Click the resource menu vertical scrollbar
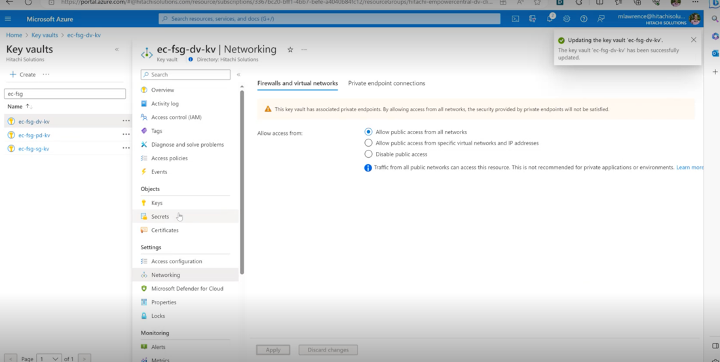This screenshot has height=362, width=720. (242, 182)
